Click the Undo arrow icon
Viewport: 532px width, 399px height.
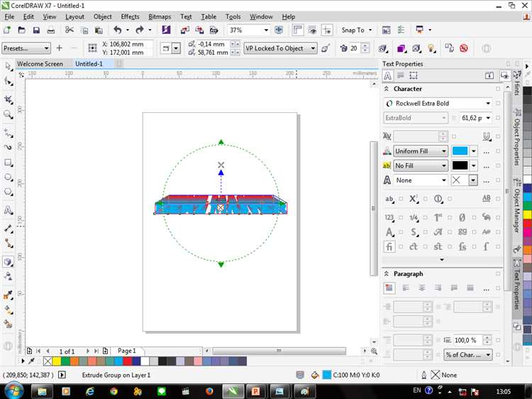pyautogui.click(x=118, y=30)
